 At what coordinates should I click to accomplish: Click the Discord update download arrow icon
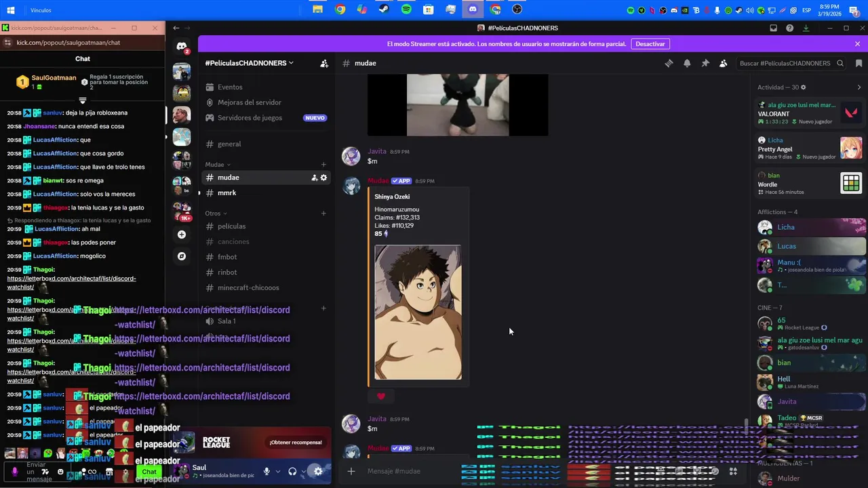point(806,28)
